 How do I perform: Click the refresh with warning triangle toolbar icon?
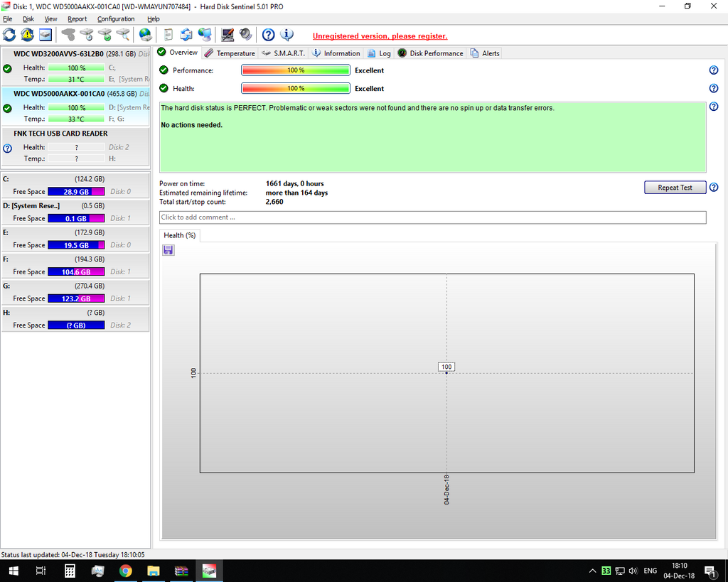click(x=27, y=35)
